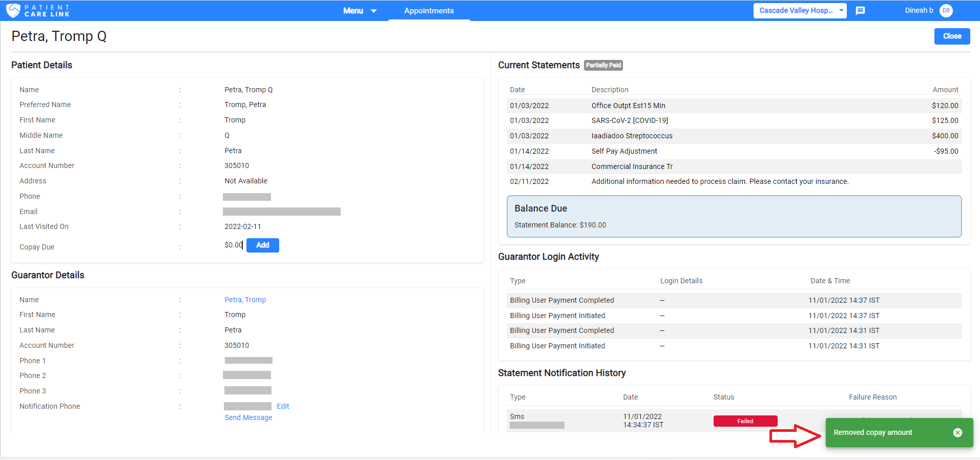This screenshot has width=980, height=460.
Task: Open the guarantor Petra, Tromp link
Action: (x=245, y=300)
